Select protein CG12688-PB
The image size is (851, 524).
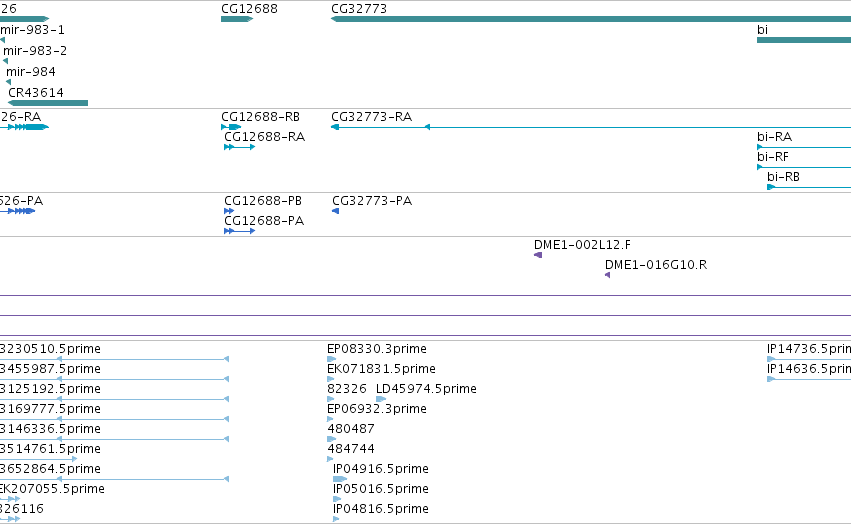pos(229,211)
